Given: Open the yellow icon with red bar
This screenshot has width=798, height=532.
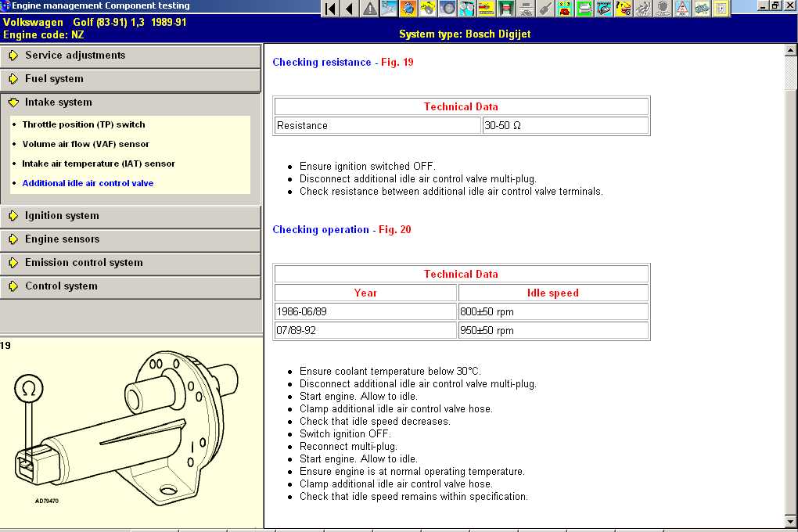Looking at the screenshot, I should click(487, 8).
